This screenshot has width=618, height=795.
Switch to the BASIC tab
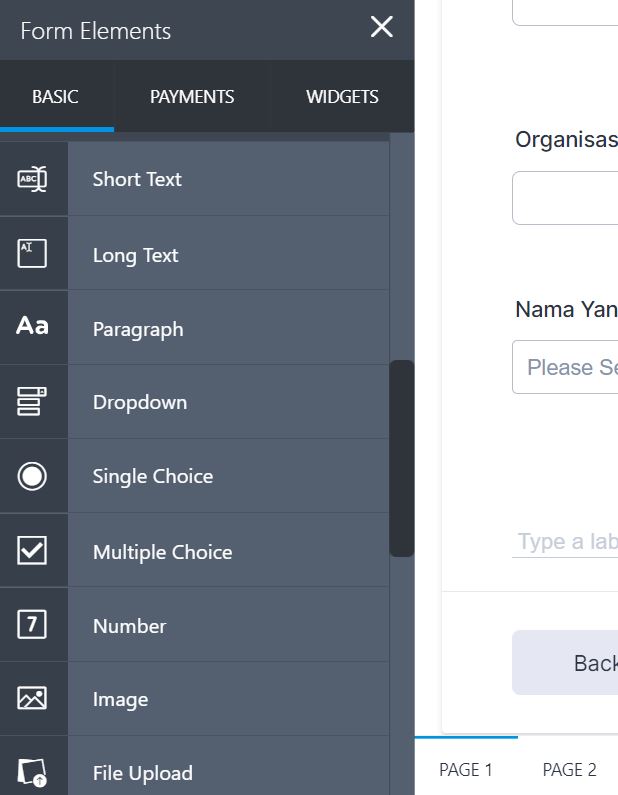[55, 97]
